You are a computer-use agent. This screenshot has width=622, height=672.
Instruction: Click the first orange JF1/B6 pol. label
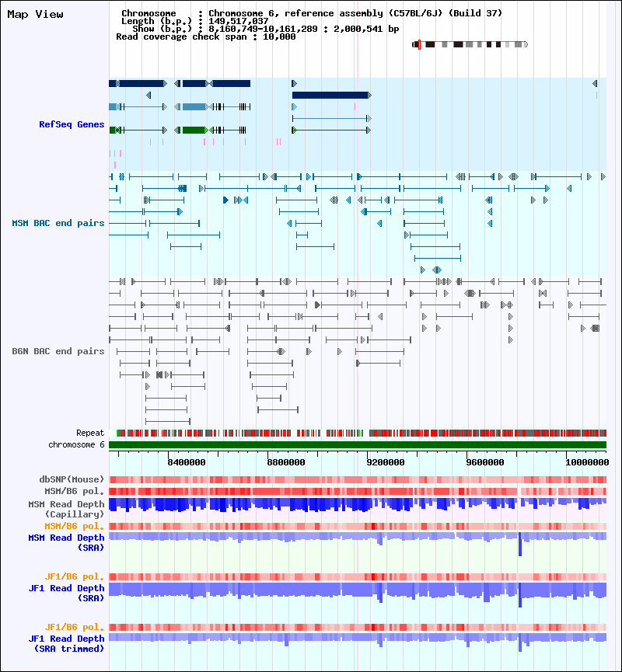(74, 576)
